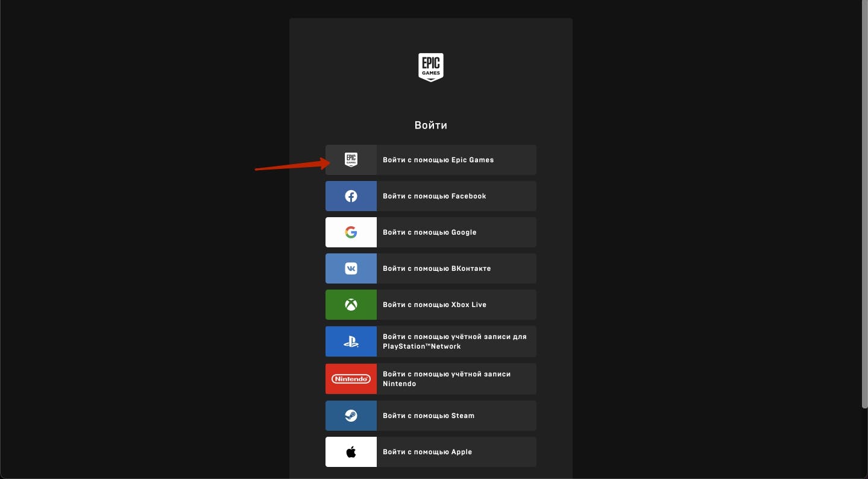
Task: Click the "Войти" heading text
Action: (431, 125)
